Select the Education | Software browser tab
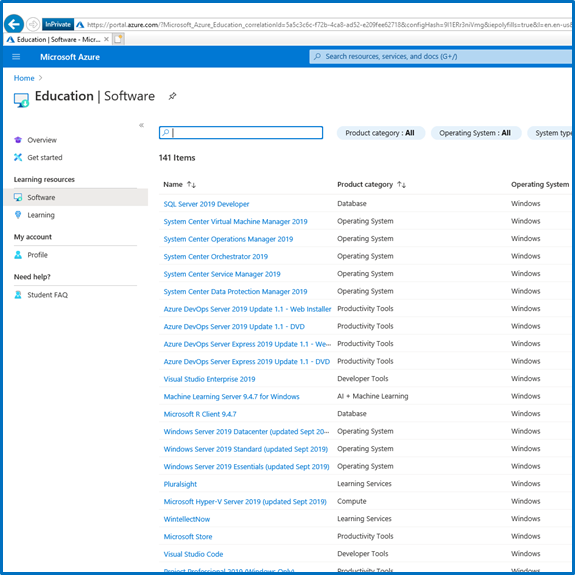 tap(57, 39)
